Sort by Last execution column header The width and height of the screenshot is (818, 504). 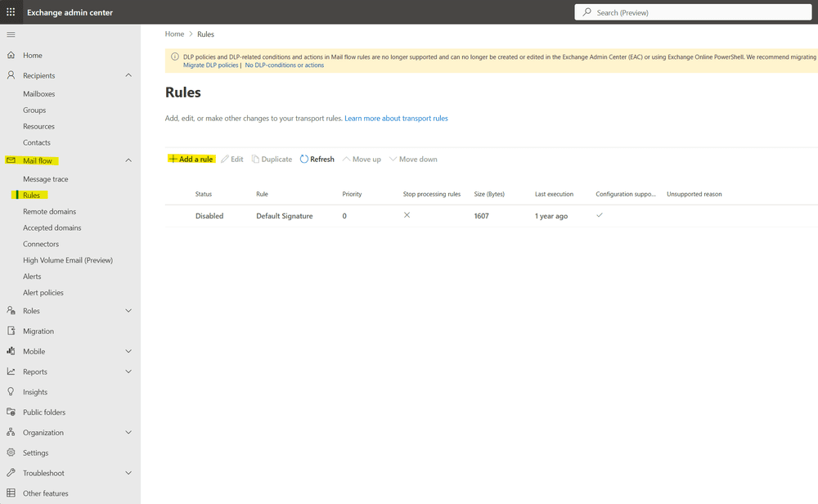[x=554, y=194]
